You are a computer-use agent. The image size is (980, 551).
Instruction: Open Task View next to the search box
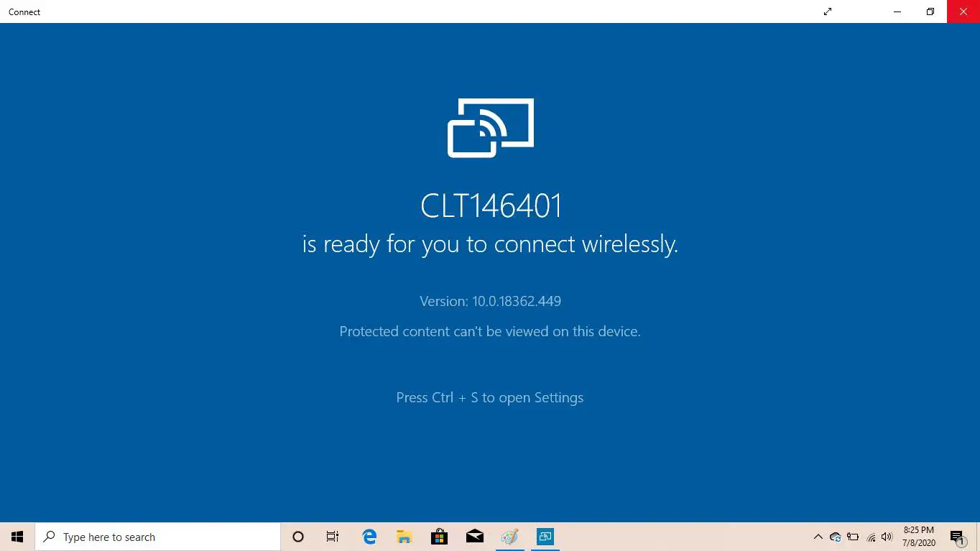click(332, 537)
